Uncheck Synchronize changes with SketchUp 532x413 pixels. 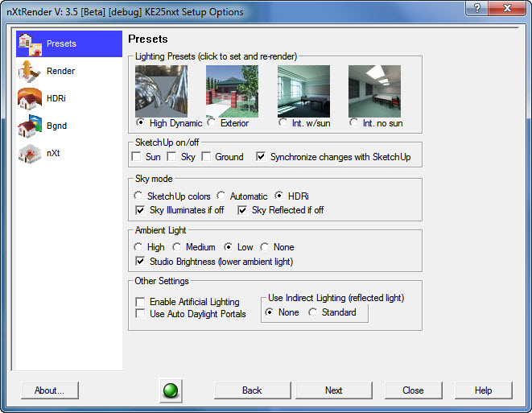click(261, 156)
